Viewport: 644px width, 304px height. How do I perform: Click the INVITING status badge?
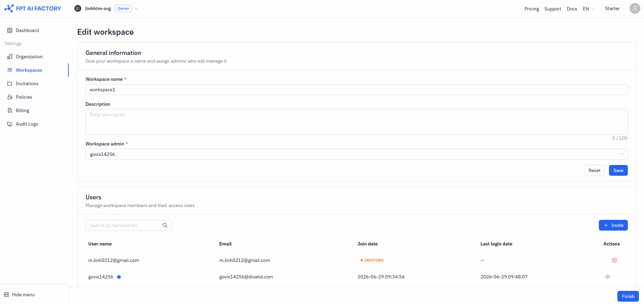(372, 260)
